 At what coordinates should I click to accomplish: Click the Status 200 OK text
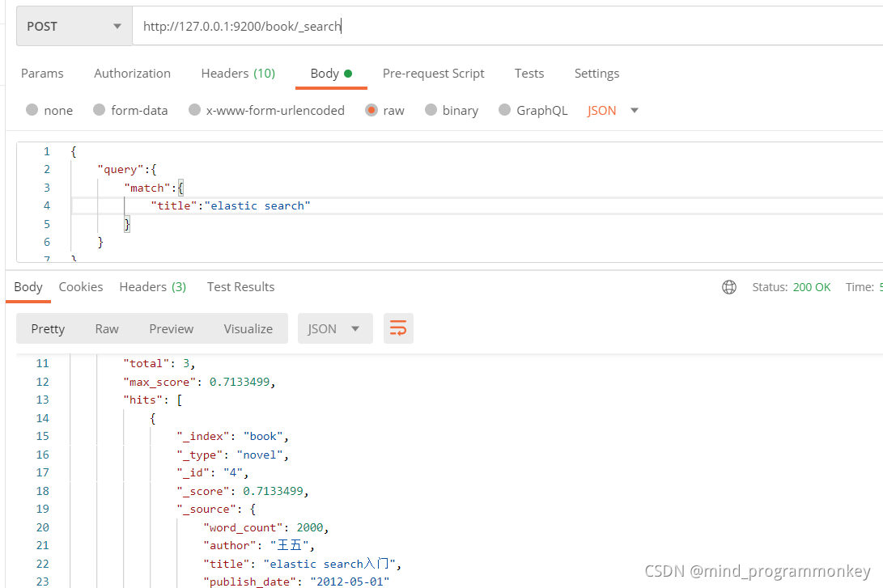792,287
